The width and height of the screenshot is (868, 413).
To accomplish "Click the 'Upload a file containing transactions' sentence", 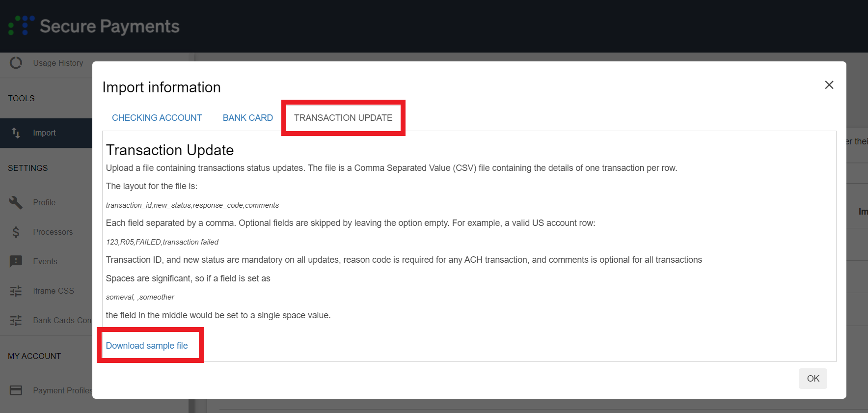I will (391, 168).
